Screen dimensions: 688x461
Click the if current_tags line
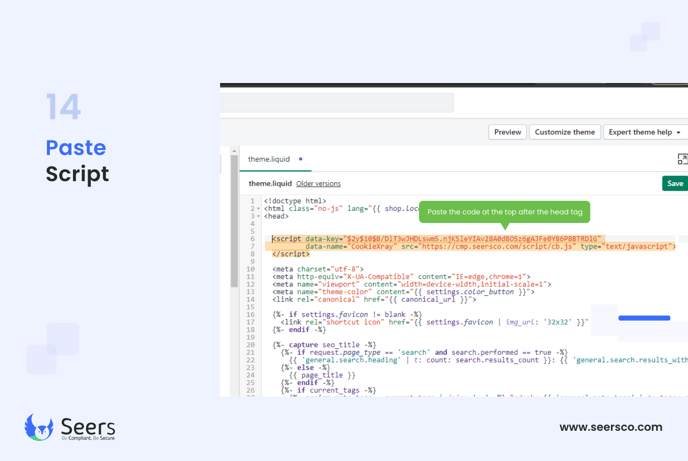coord(328,390)
